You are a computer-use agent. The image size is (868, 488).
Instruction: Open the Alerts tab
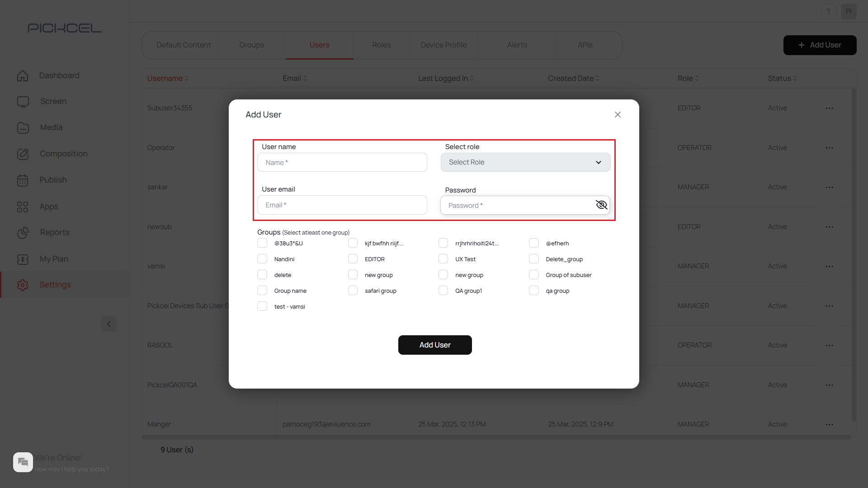click(517, 45)
